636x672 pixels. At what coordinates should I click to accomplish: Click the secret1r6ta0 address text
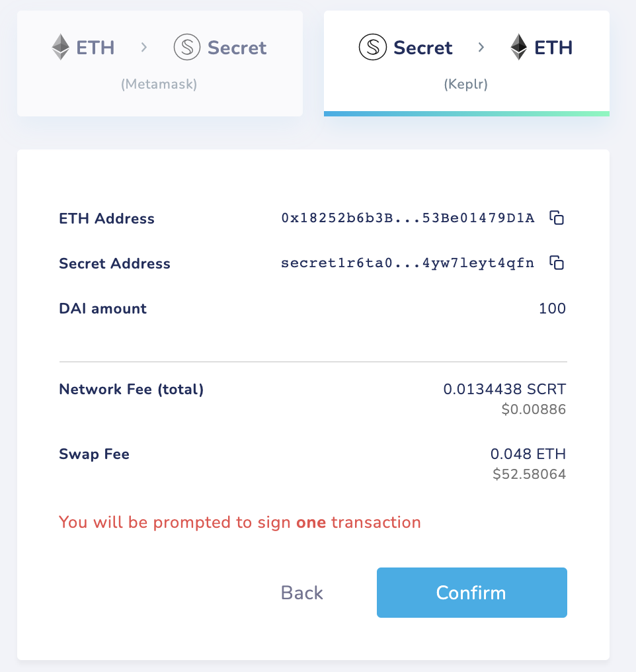tap(407, 263)
